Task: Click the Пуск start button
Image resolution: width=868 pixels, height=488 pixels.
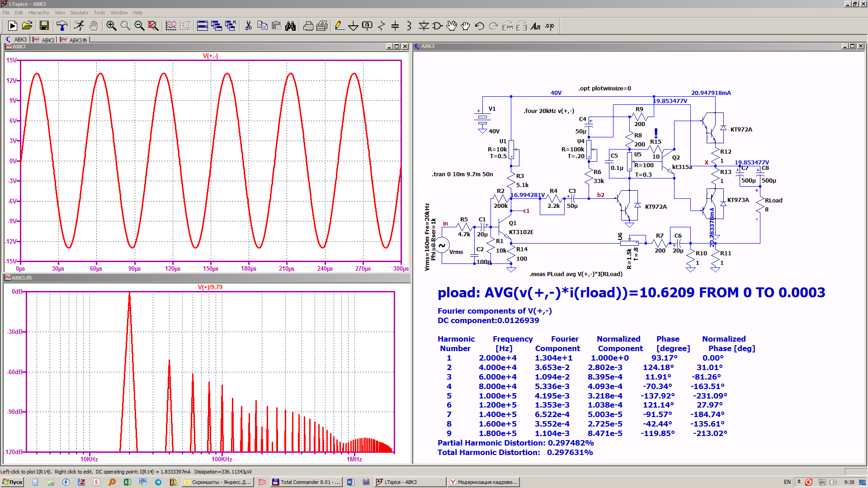Action: pyautogui.click(x=12, y=482)
